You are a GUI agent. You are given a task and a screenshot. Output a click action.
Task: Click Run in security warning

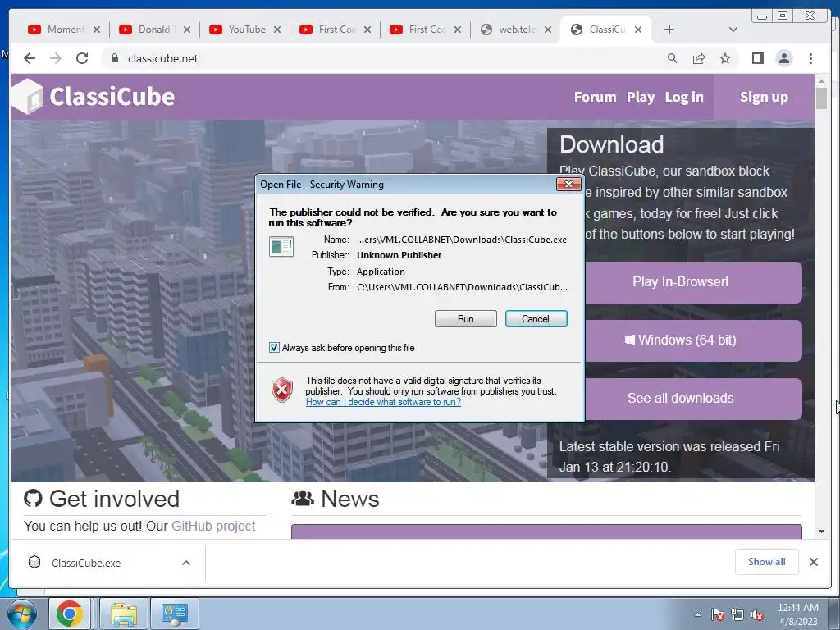click(x=466, y=319)
